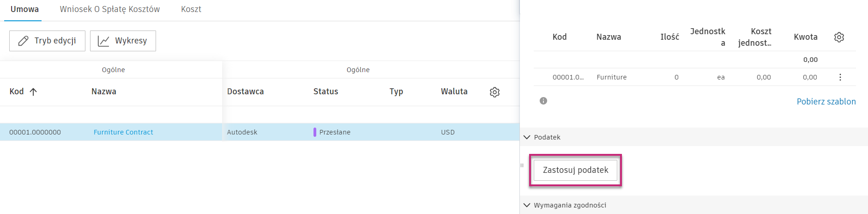Sort by the Dostawca column header
Image resolution: width=868 pixels, height=214 pixels.
click(245, 92)
